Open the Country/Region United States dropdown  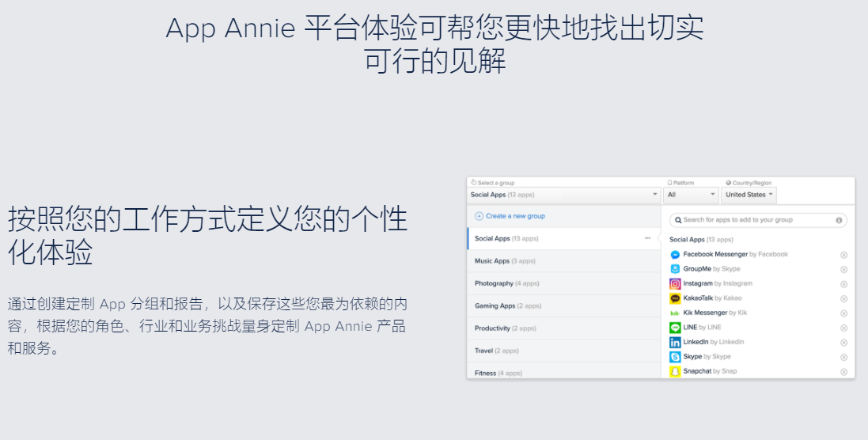pos(749,195)
